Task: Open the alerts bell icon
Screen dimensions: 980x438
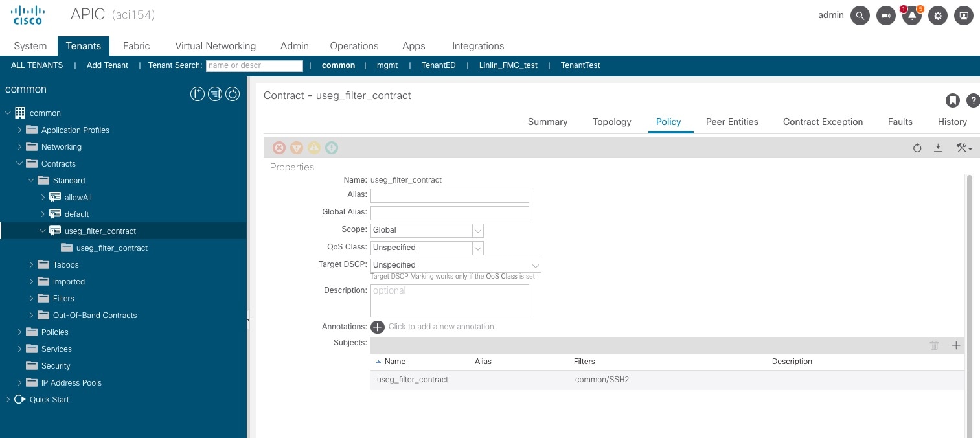Action: (x=911, y=15)
